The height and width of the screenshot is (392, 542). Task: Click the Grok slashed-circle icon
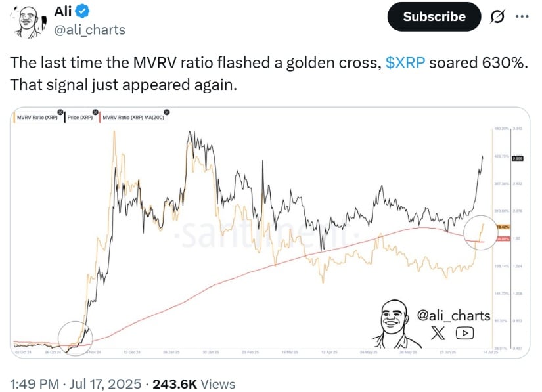[497, 16]
